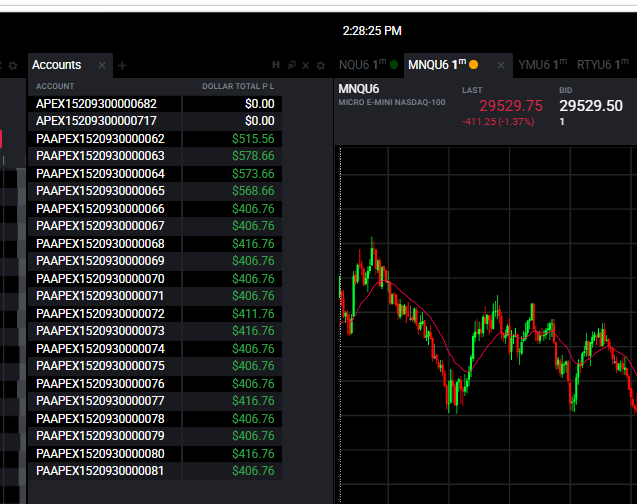Select account PAAPEX1520930000064
637x504 pixels.
tap(100, 173)
